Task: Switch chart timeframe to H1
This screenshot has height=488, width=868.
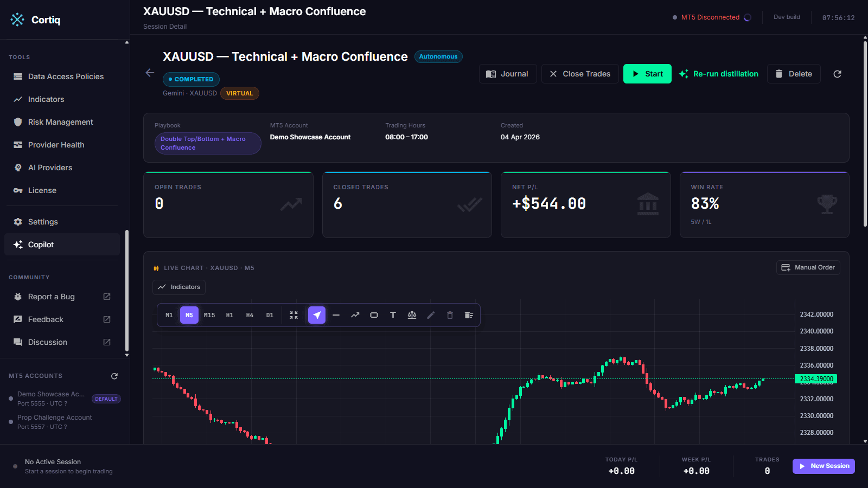Action: (x=229, y=315)
